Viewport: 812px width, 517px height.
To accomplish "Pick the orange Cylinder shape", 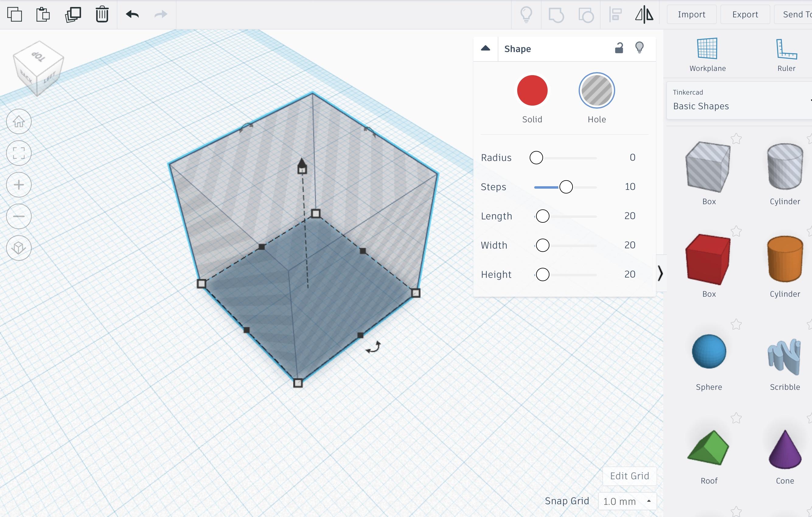I will [785, 259].
